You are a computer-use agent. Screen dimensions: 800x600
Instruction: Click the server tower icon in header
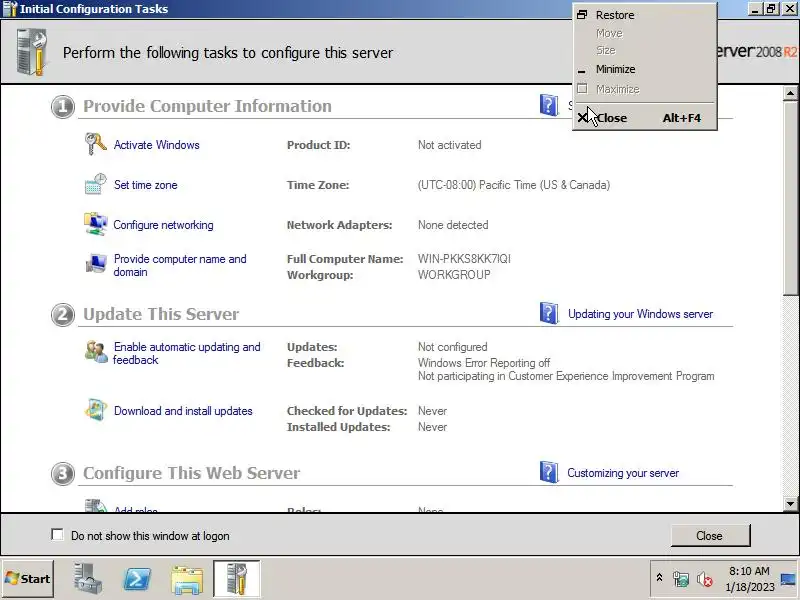pos(32,52)
